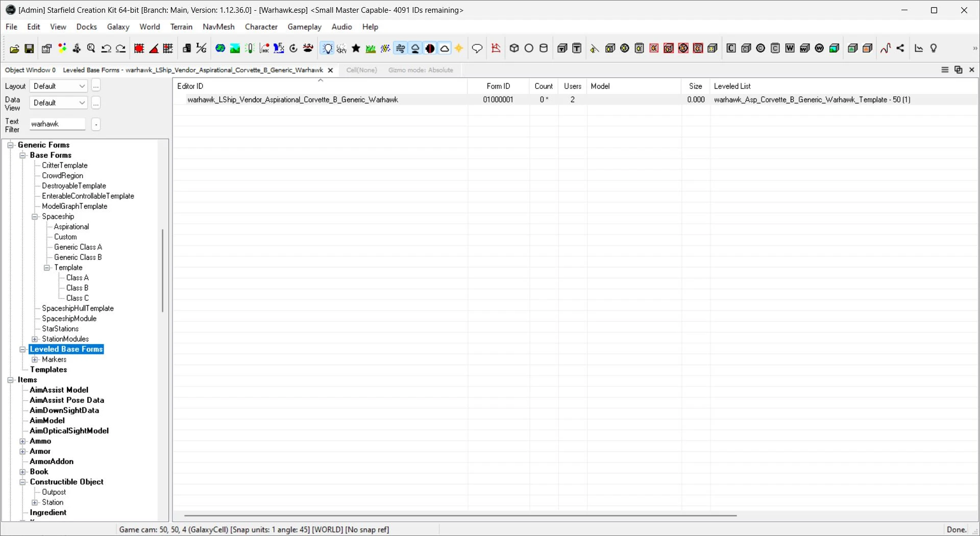Viewport: 980px width, 536px height.
Task: Save the plugin with the floppy disk icon
Action: pos(30,48)
